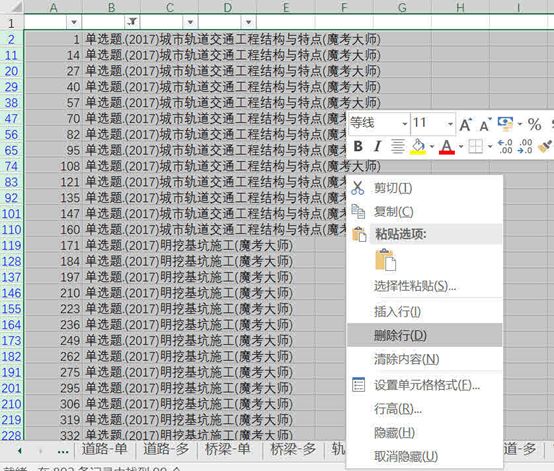Switch to 道路-单 sheet tab
This screenshot has height=471, width=554.
point(104,449)
